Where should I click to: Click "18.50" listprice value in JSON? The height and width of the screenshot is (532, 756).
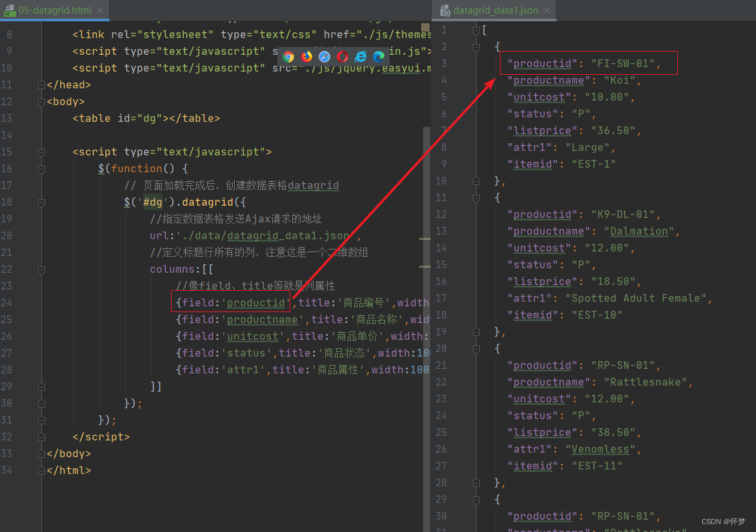coord(613,281)
